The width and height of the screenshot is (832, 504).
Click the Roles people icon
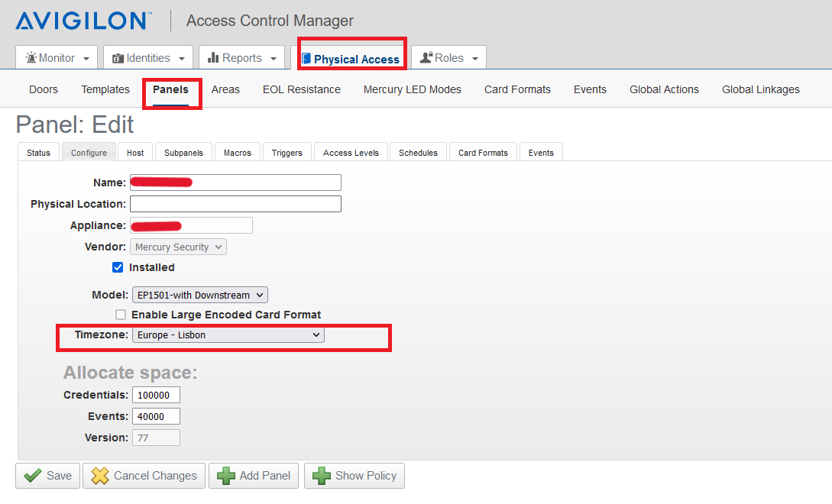(x=426, y=58)
